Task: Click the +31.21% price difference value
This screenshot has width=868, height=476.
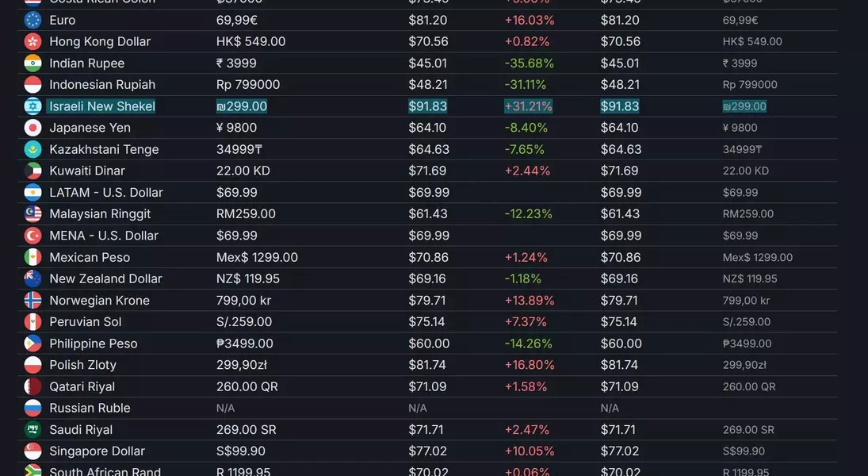Action: pos(528,106)
